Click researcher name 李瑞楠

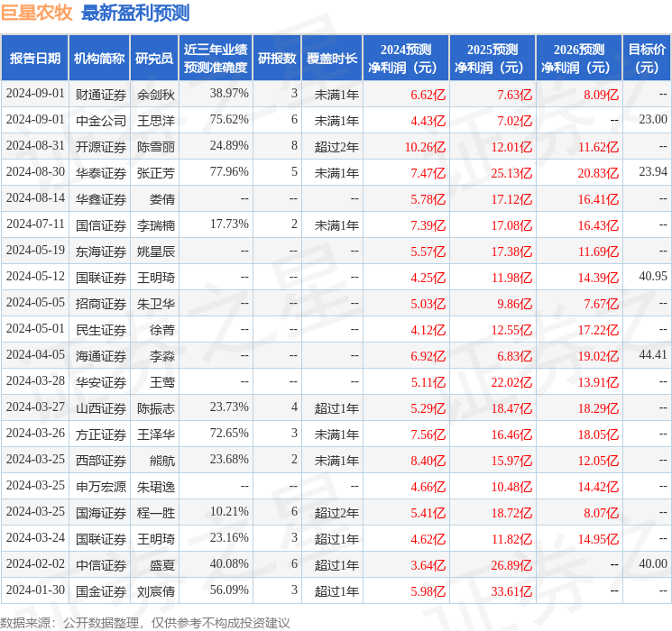(156, 225)
